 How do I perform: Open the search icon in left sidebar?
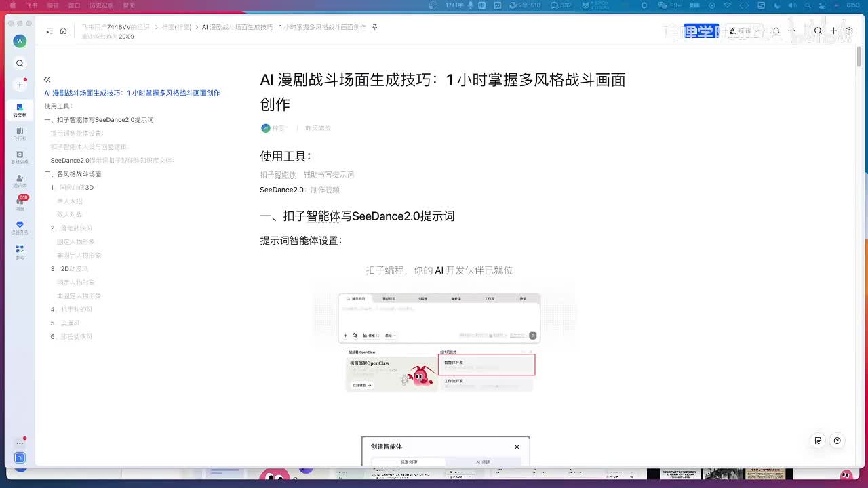(20, 63)
